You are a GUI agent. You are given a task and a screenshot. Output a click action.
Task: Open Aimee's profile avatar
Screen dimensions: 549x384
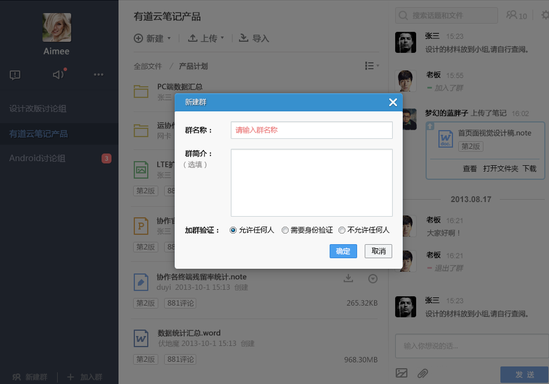coord(57,27)
